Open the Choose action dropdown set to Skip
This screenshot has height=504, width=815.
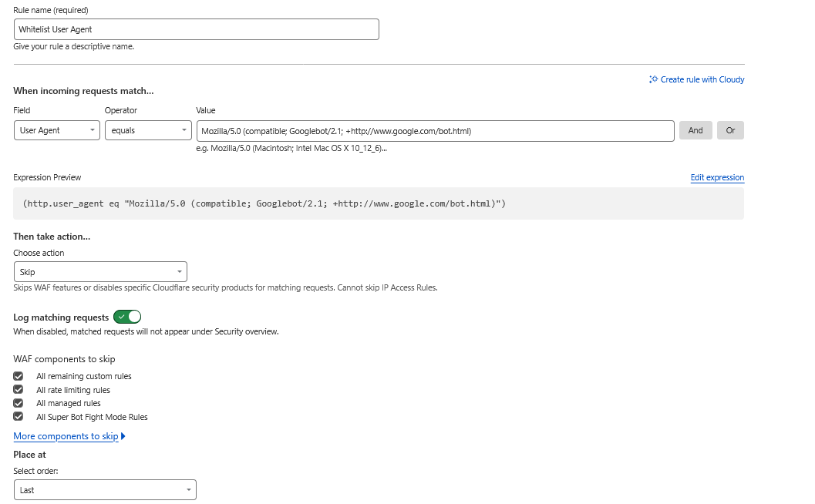(x=100, y=272)
